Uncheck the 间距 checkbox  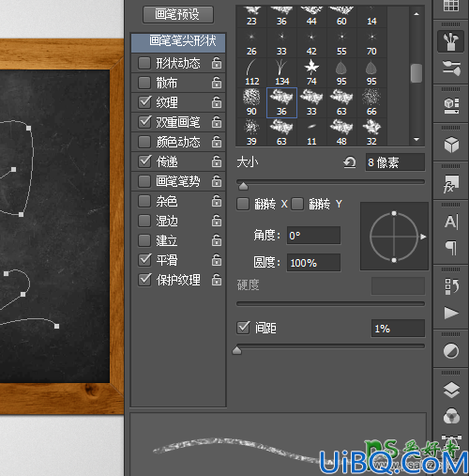(x=243, y=328)
